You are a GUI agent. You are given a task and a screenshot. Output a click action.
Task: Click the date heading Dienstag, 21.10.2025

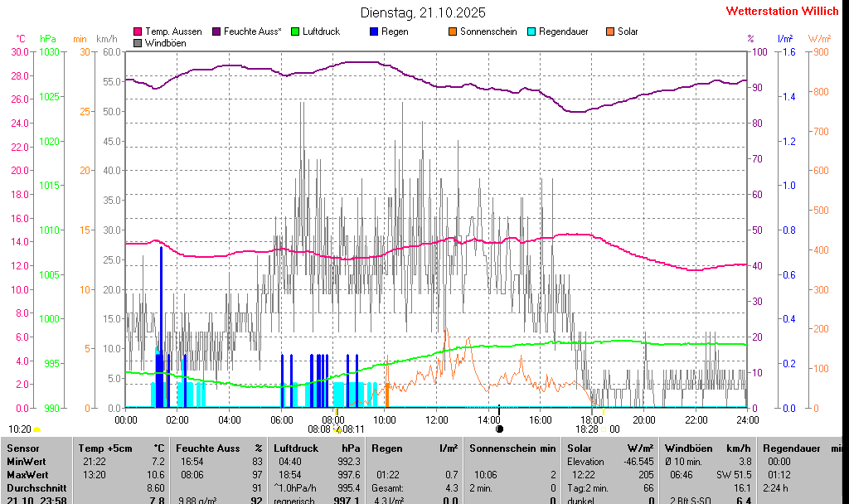pyautogui.click(x=424, y=12)
